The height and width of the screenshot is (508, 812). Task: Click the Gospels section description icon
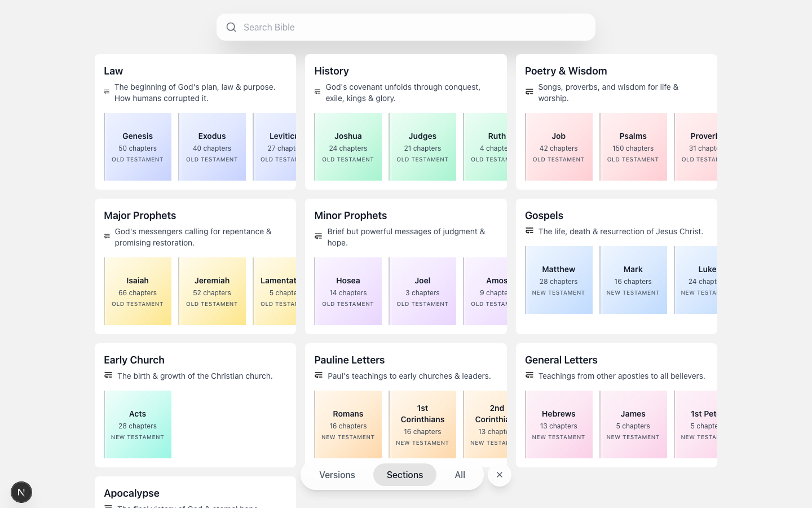tap(529, 231)
